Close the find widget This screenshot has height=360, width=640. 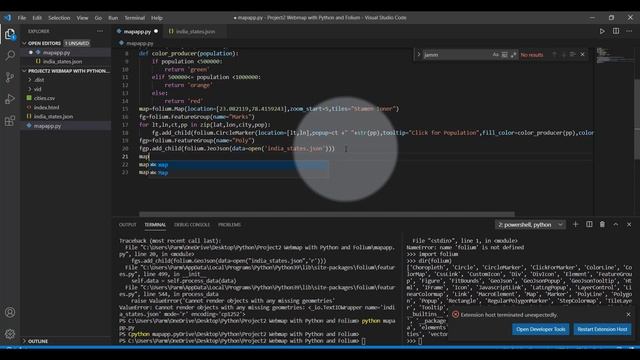[582, 55]
